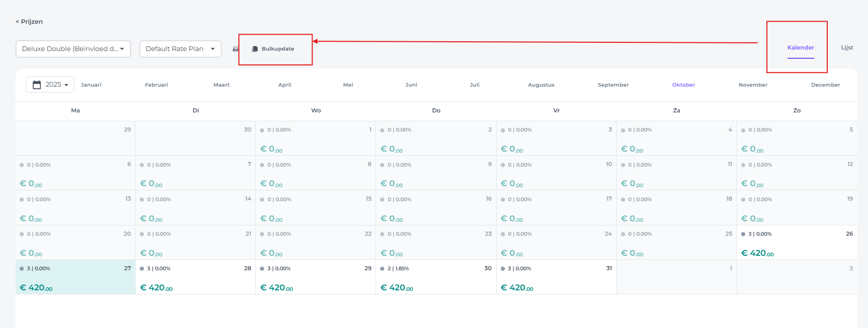The image size is (868, 328).
Task: Click the availability dot on October 27
Action: tap(22, 269)
